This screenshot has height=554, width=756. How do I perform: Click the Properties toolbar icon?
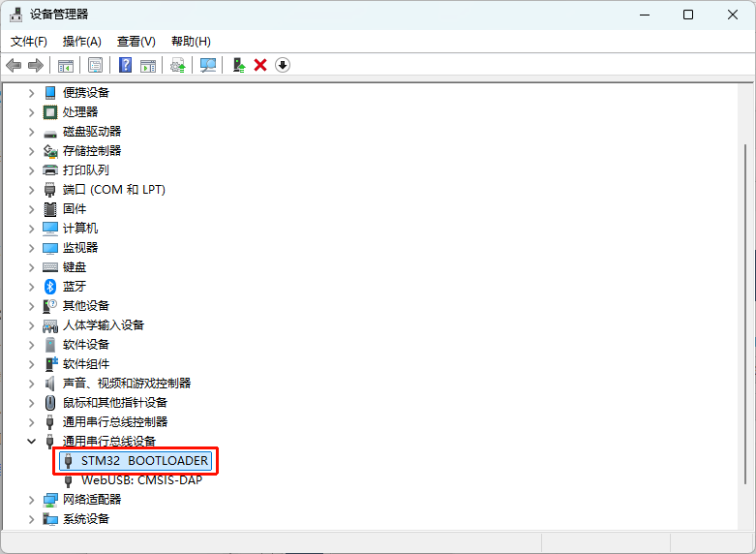(95, 65)
